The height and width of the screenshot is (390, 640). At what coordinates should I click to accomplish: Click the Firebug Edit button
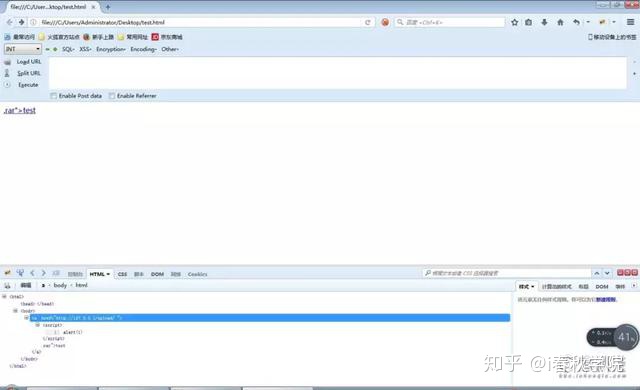(x=26, y=286)
